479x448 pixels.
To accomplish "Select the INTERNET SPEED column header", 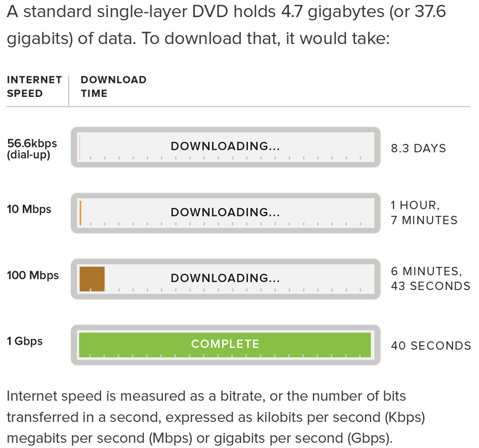I will pos(34,86).
